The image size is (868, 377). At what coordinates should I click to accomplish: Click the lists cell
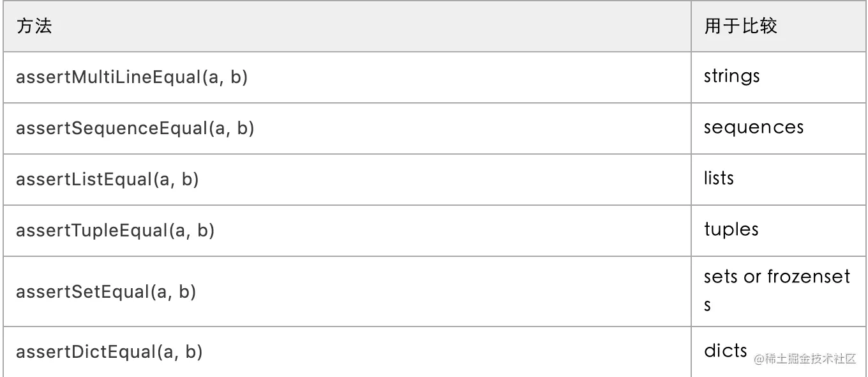[779, 180]
